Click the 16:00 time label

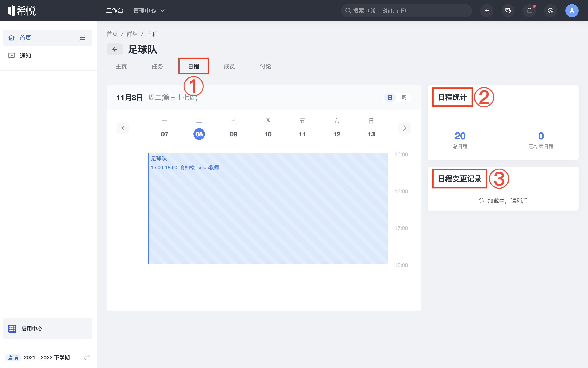click(x=401, y=192)
